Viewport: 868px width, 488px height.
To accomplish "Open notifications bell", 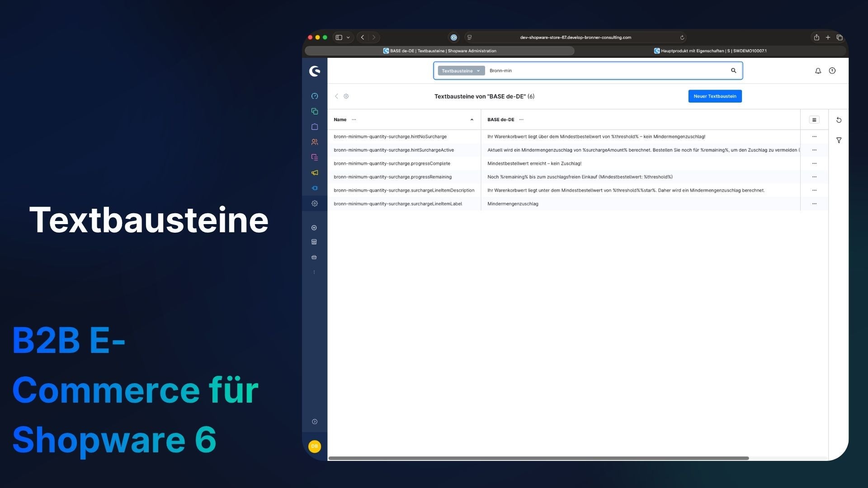I will coord(818,71).
